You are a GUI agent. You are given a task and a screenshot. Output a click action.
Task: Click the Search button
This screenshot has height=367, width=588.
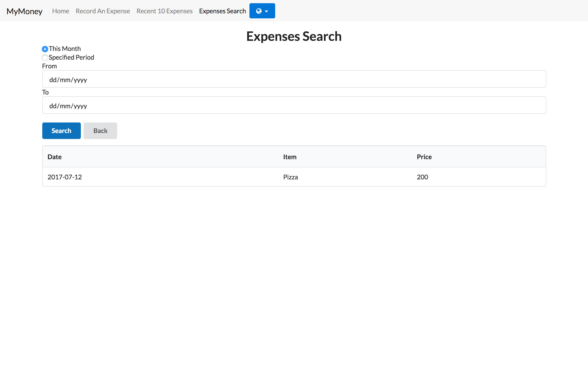tap(61, 131)
